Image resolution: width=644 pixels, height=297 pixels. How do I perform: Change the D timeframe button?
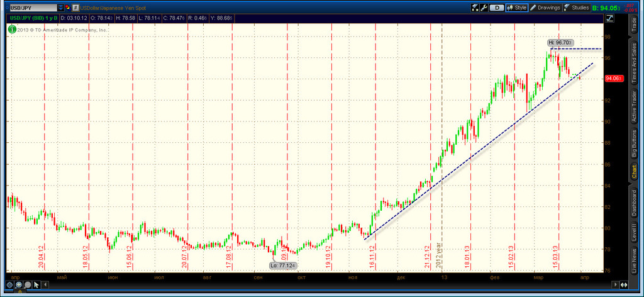497,8
